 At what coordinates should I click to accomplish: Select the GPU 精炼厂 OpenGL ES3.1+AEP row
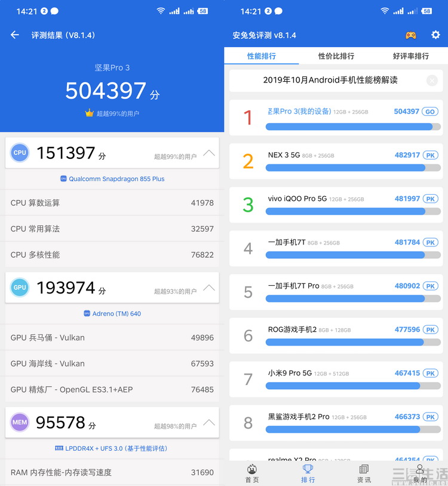point(112,390)
